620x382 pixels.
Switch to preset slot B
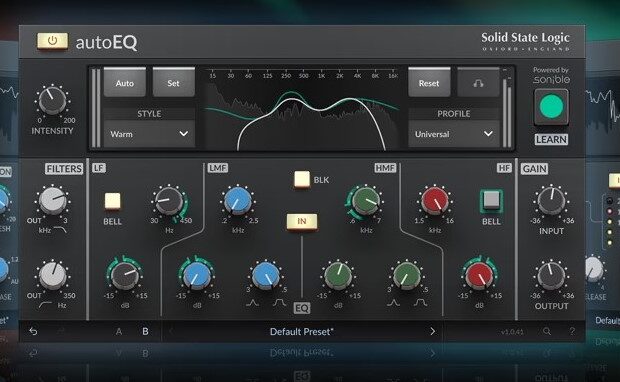[145, 331]
